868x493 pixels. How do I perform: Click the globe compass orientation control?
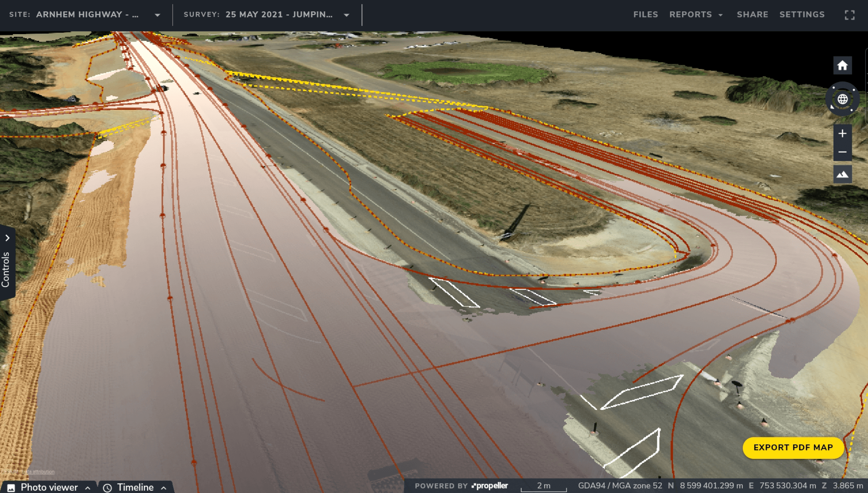[842, 99]
